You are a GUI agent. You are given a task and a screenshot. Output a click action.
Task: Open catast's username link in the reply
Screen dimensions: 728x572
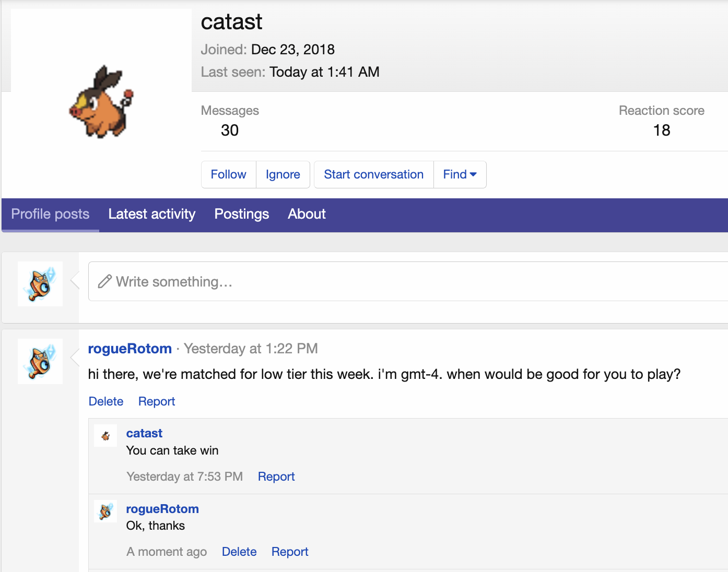[x=144, y=433]
